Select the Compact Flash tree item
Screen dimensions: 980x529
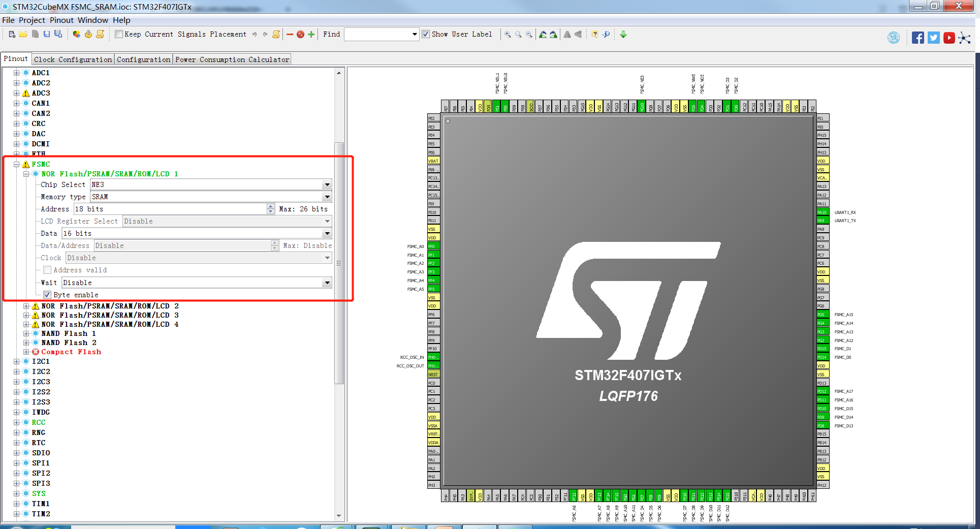click(71, 352)
